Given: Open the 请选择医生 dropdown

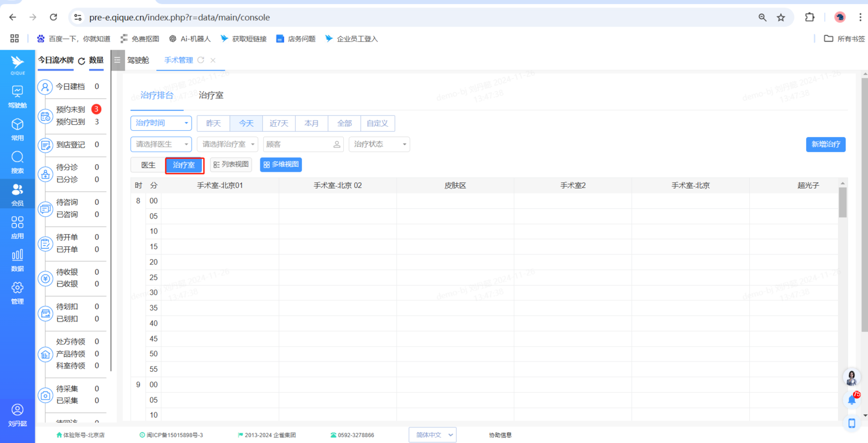Looking at the screenshot, I should coord(161,144).
